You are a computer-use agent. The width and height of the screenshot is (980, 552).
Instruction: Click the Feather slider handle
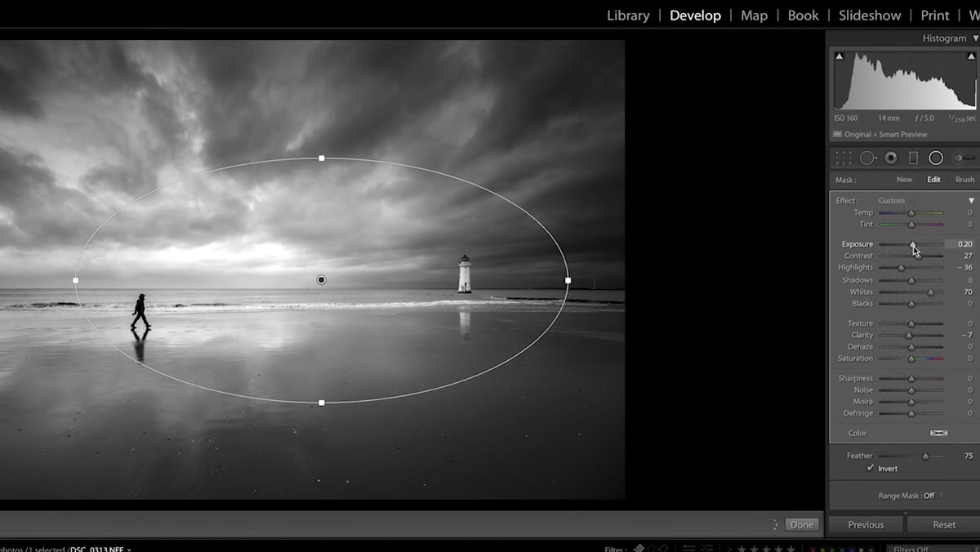point(925,456)
